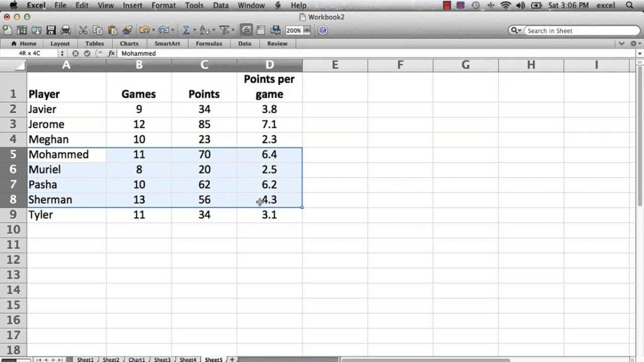
Task: Expand AutoSum functions dropdown arrow
Action: point(194,31)
